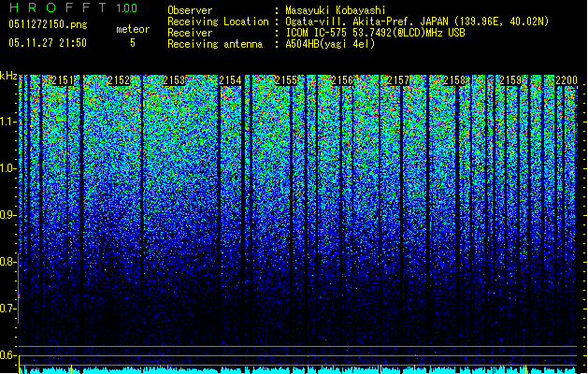Click location text Ogata-vill. Akita-Pref. JAPAN
588x374 pixels.
(x=366, y=22)
